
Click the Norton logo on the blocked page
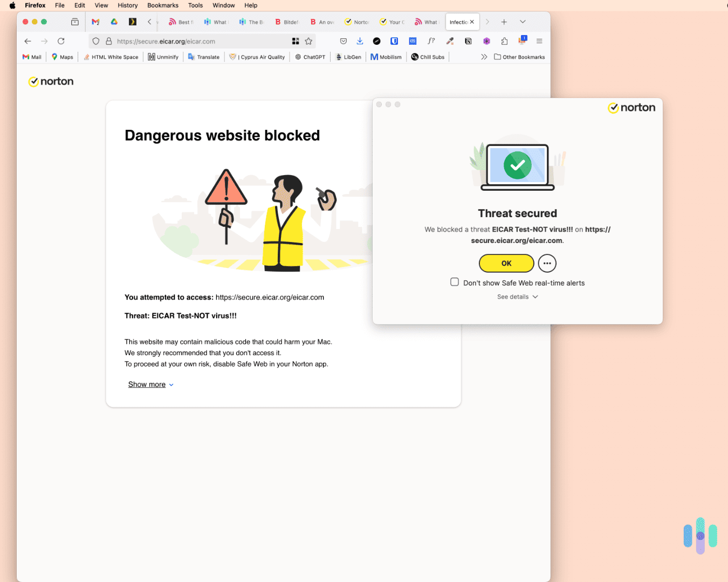tap(51, 81)
